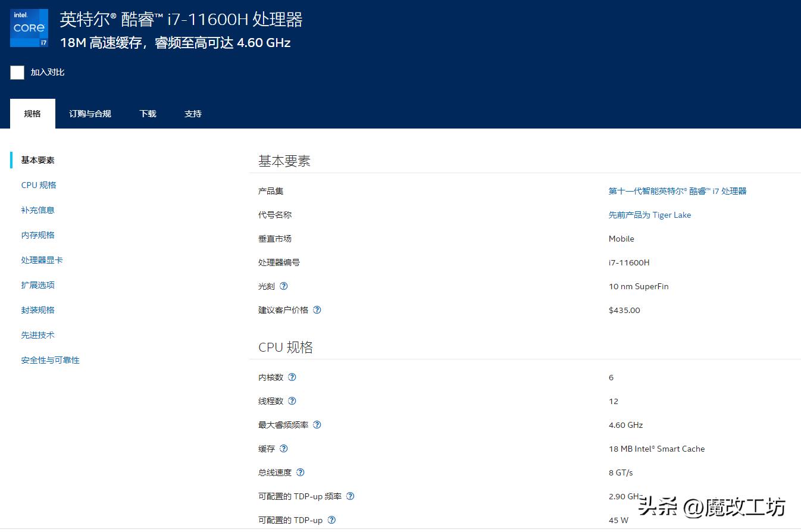Select 处理器显卡 from the sidebar
This screenshot has width=801, height=532.
click(x=42, y=259)
